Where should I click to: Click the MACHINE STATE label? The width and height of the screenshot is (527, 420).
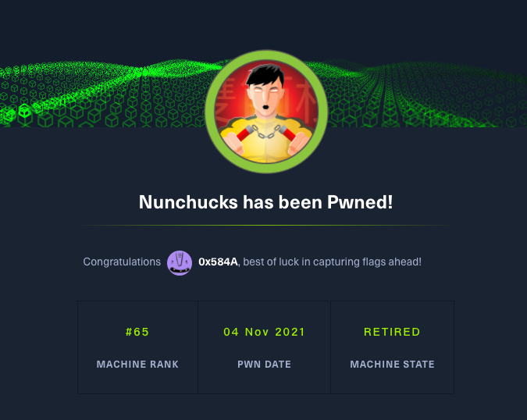392,365
